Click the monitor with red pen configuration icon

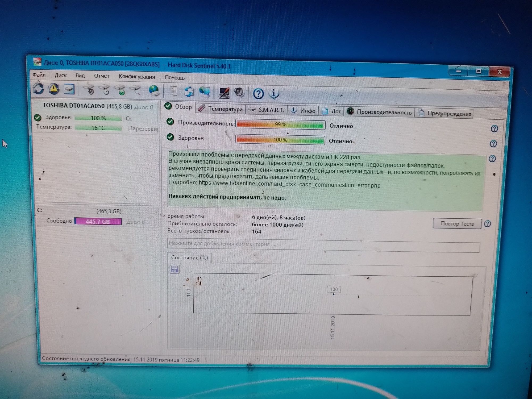tap(224, 93)
